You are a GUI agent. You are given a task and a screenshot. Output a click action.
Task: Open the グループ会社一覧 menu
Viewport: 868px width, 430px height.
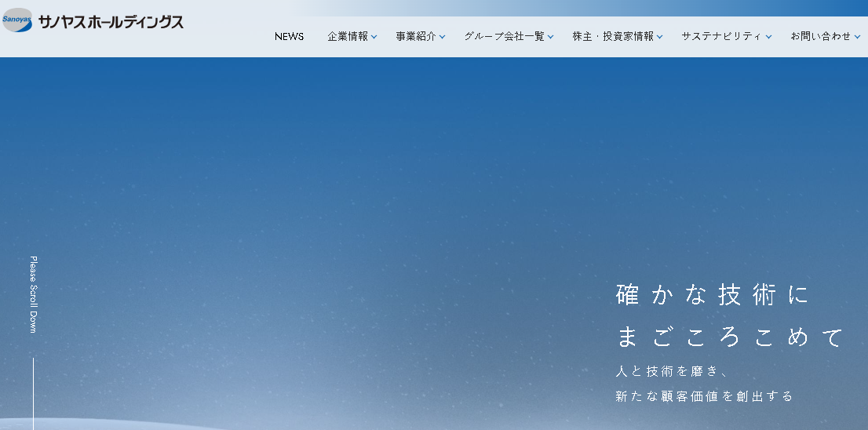tap(505, 37)
